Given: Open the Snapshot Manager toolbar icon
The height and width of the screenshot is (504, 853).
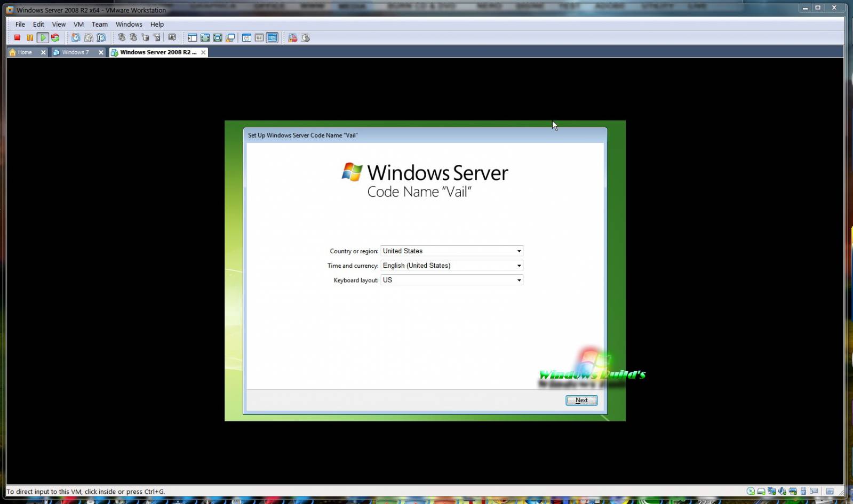Looking at the screenshot, I should (101, 38).
